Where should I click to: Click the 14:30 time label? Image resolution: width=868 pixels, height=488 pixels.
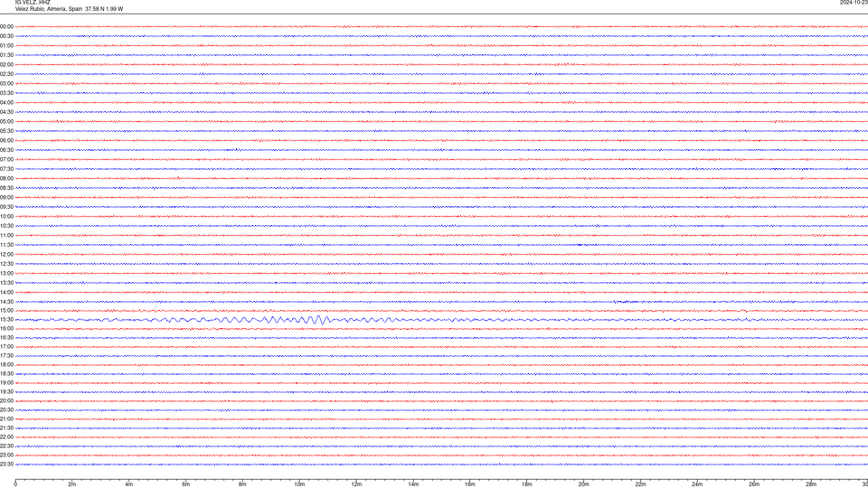tap(6, 302)
